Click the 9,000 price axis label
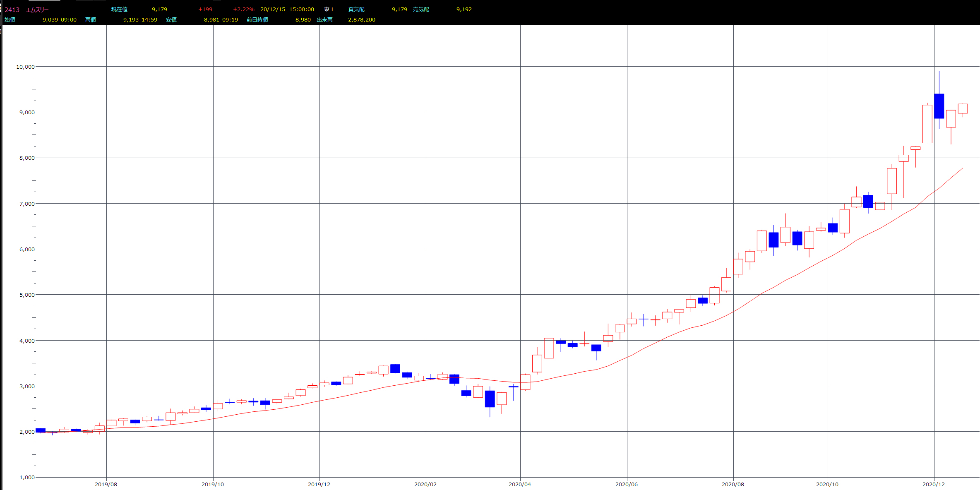The image size is (980, 490). click(27, 112)
